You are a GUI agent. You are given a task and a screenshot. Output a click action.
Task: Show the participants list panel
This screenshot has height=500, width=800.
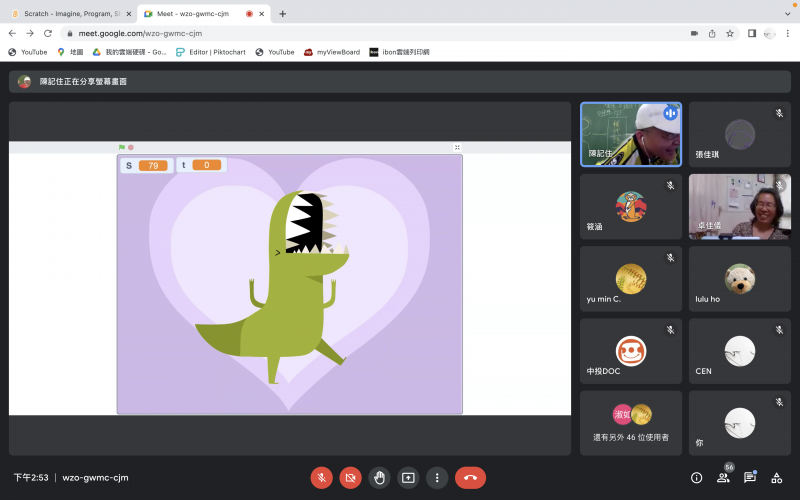723,478
